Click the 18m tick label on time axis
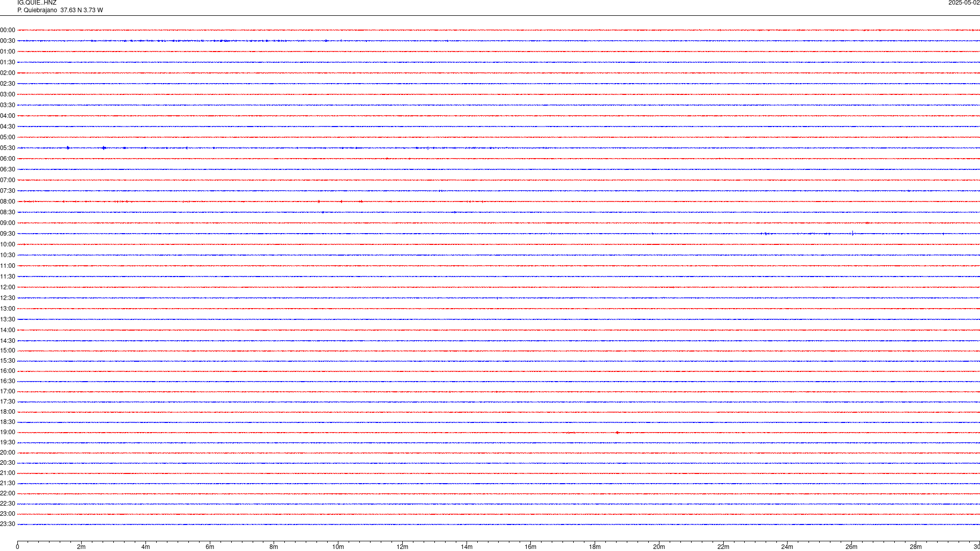Screen dimensions: 980x551 pyautogui.click(x=595, y=547)
